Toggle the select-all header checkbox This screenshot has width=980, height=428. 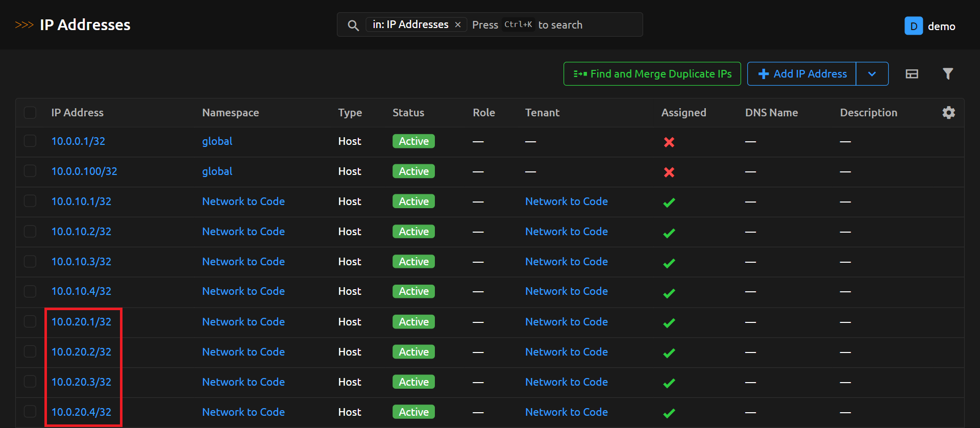click(30, 113)
